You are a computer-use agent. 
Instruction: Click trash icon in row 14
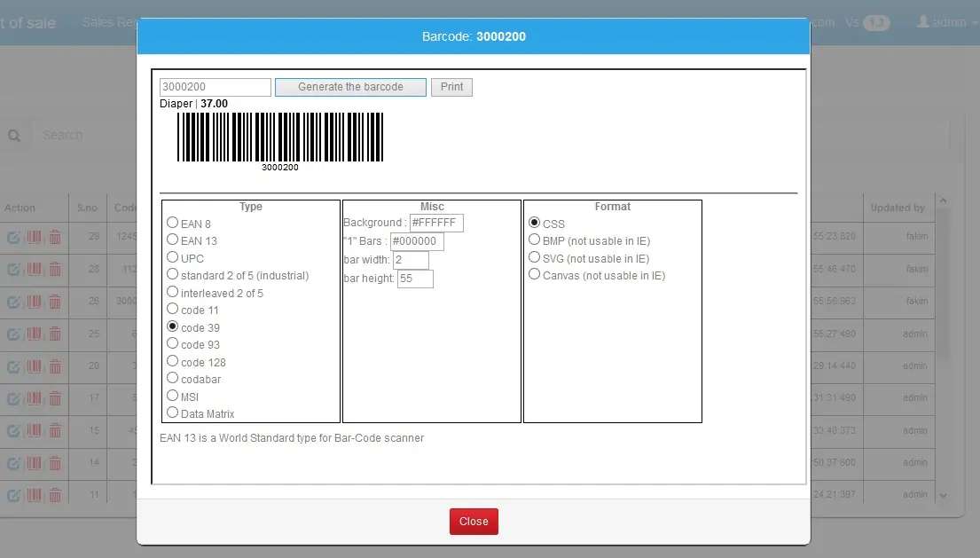(55, 463)
